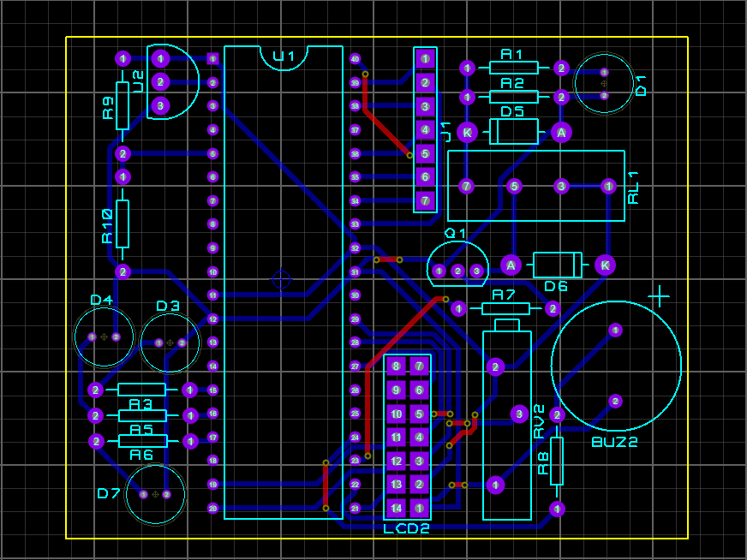Click pad 1 of buzzer BUZ2
Screen dimensions: 747x560
(x=616, y=330)
